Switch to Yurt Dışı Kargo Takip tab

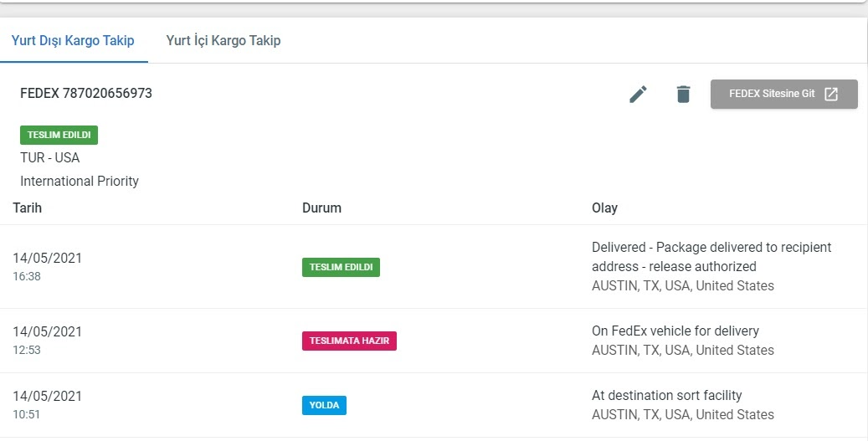[x=73, y=40]
